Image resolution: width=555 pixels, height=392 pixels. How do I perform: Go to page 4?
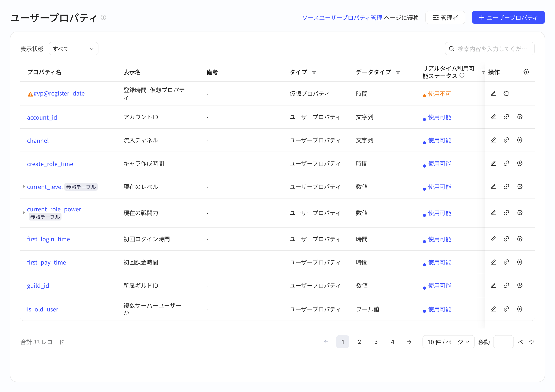point(392,342)
